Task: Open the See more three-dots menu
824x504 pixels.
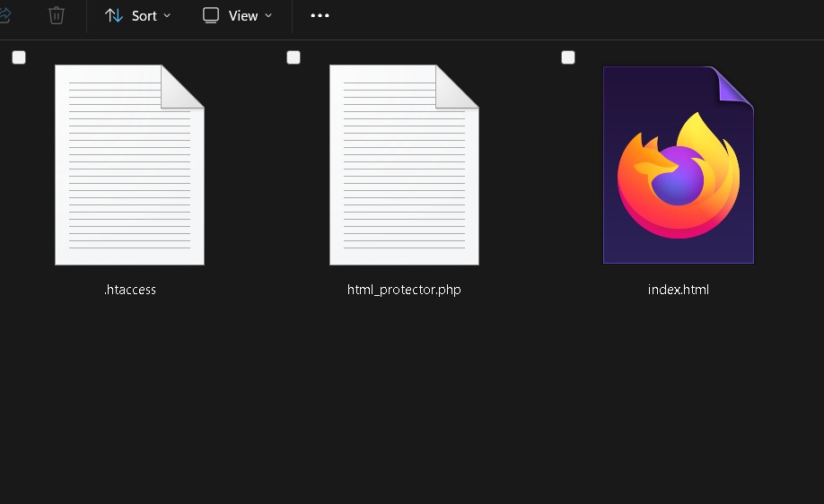Action: coord(320,16)
